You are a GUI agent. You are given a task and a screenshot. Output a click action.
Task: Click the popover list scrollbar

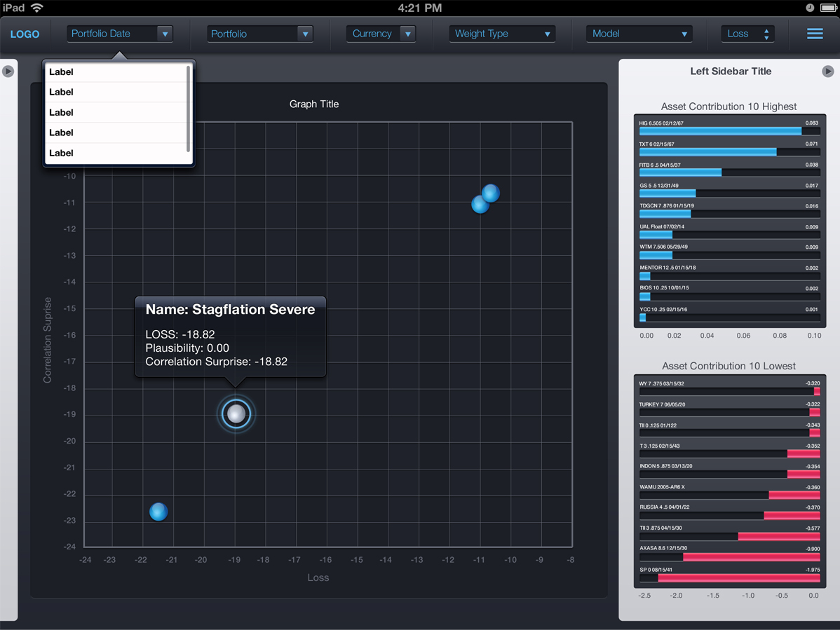pyautogui.click(x=188, y=109)
